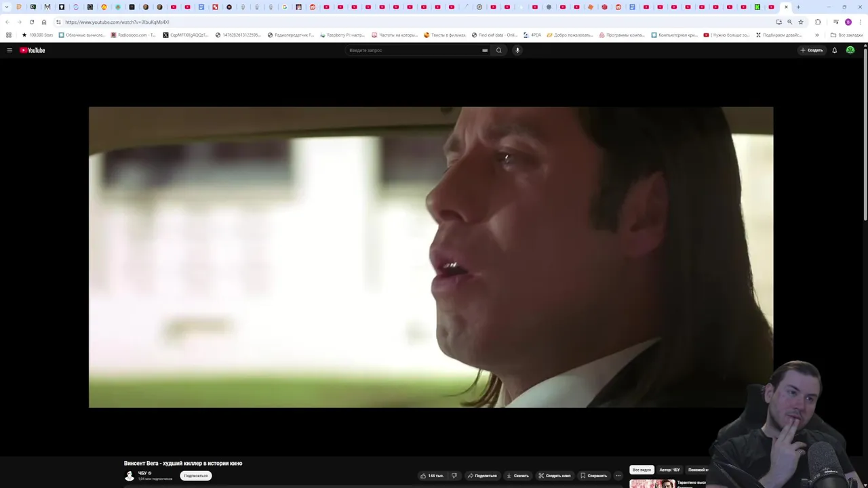
Task: Share the video via 'Поделиться'
Action: tap(483, 476)
